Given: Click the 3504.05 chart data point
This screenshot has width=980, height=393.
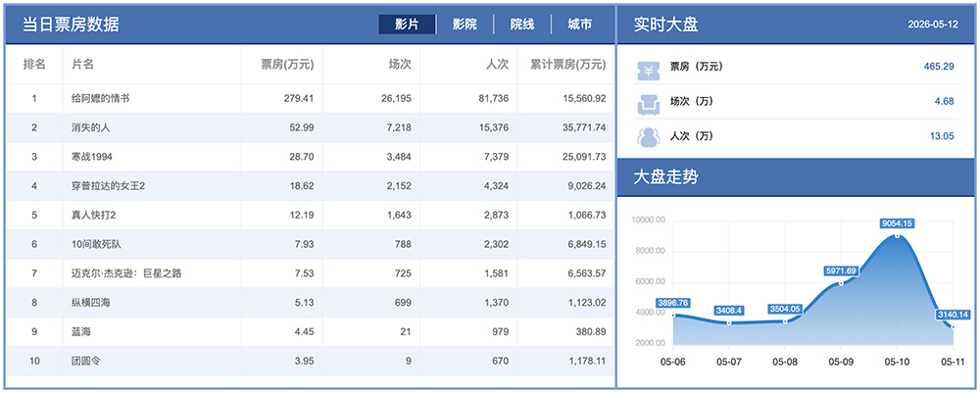Looking at the screenshot, I should coord(785,321).
